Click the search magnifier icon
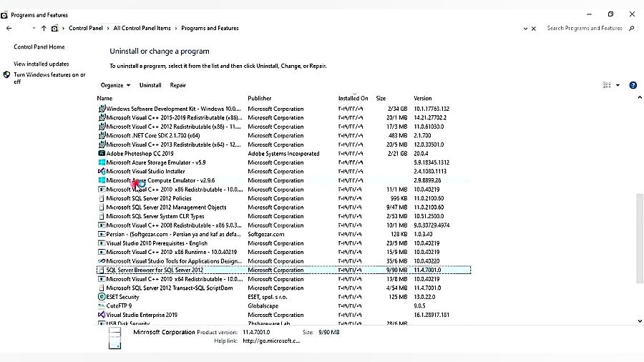This screenshot has width=644, height=362. 632,29
